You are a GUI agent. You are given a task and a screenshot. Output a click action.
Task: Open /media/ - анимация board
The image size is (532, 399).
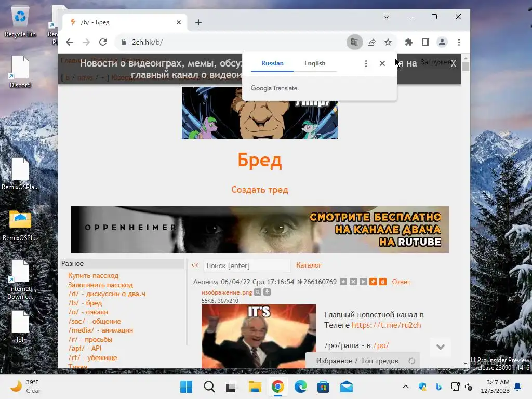(100, 330)
